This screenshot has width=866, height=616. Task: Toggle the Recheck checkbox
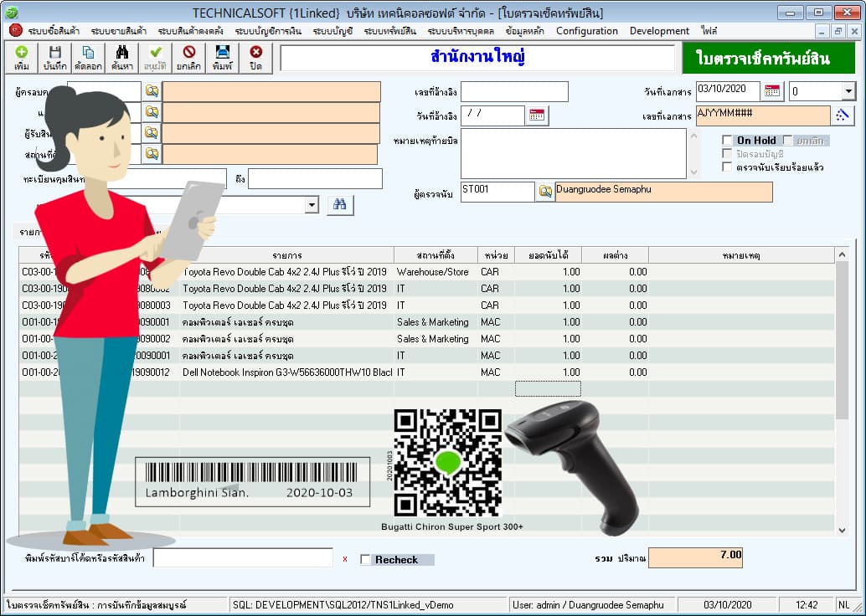[x=365, y=560]
